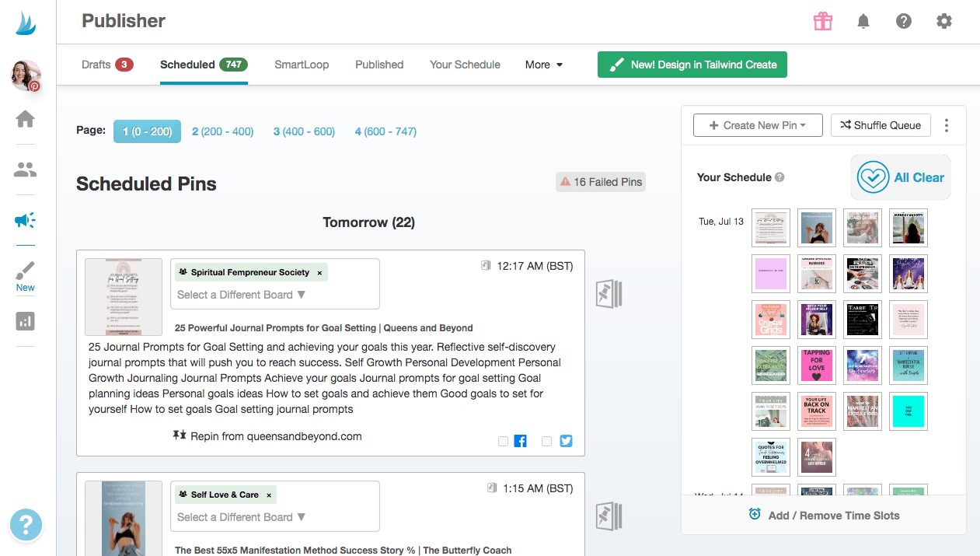The image size is (980, 556).
Task: Tick the Facebook share checkbox
Action: (x=503, y=441)
